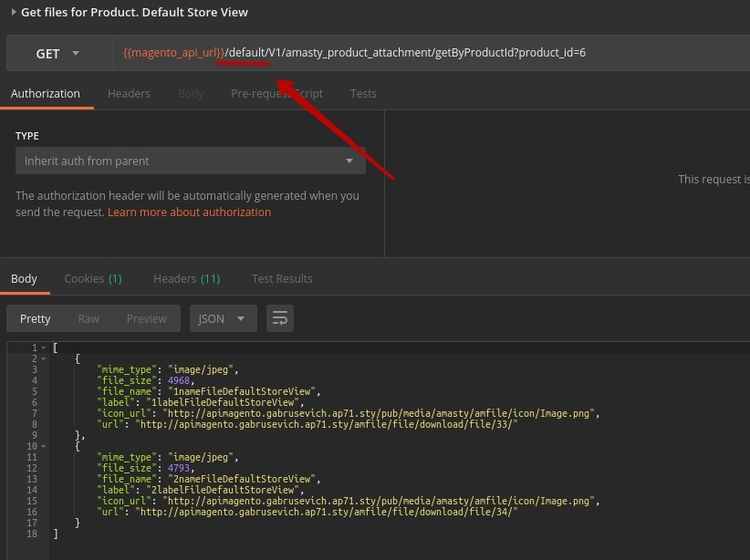Screen dimensions: 750x560
Task: Switch to the Headers request tab
Action: click(129, 93)
